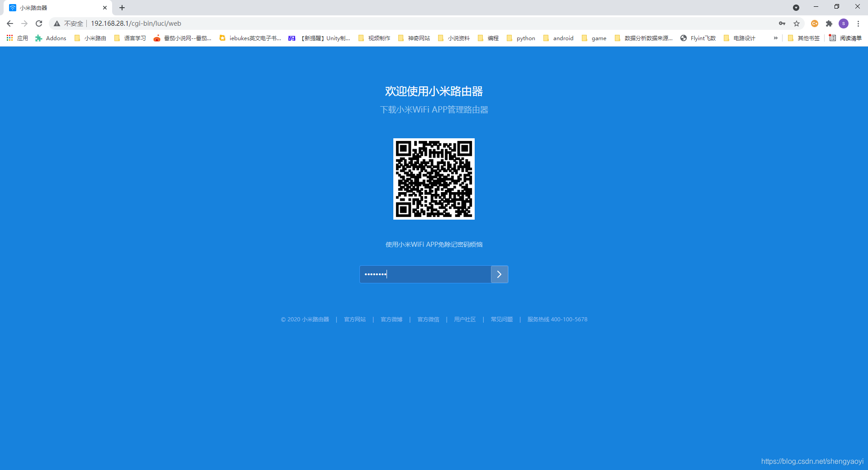
Task: Open the 官方微信 footer link
Action: 428,320
